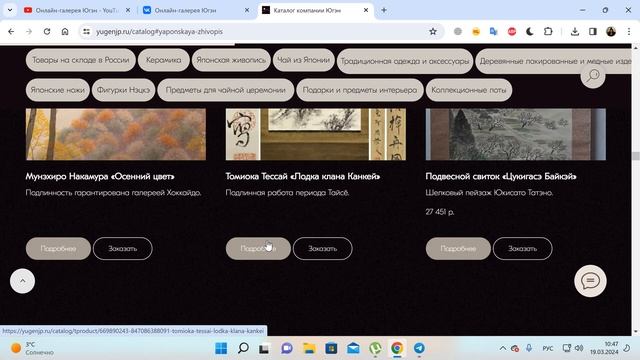Click the page vertical scrollbar thumb
Screen dimensions: 640x360
[636, 156]
